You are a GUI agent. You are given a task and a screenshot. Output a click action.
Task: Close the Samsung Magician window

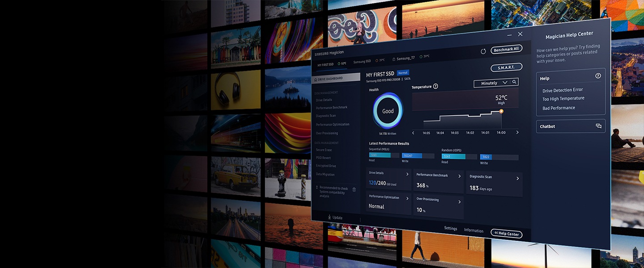(x=520, y=34)
